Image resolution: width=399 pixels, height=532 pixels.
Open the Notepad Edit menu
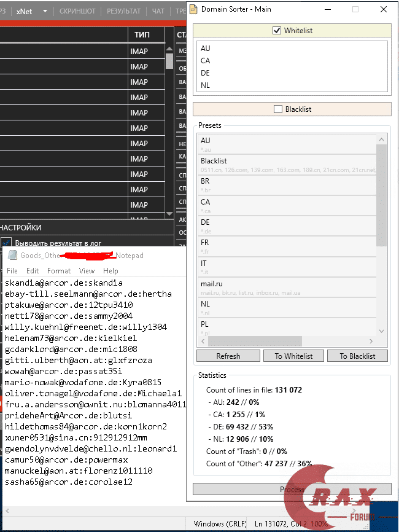click(33, 271)
